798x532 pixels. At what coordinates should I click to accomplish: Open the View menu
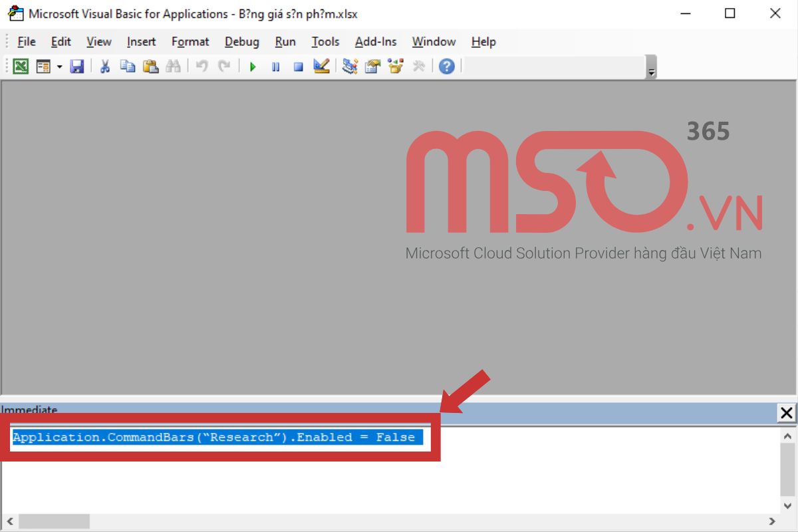[99, 41]
